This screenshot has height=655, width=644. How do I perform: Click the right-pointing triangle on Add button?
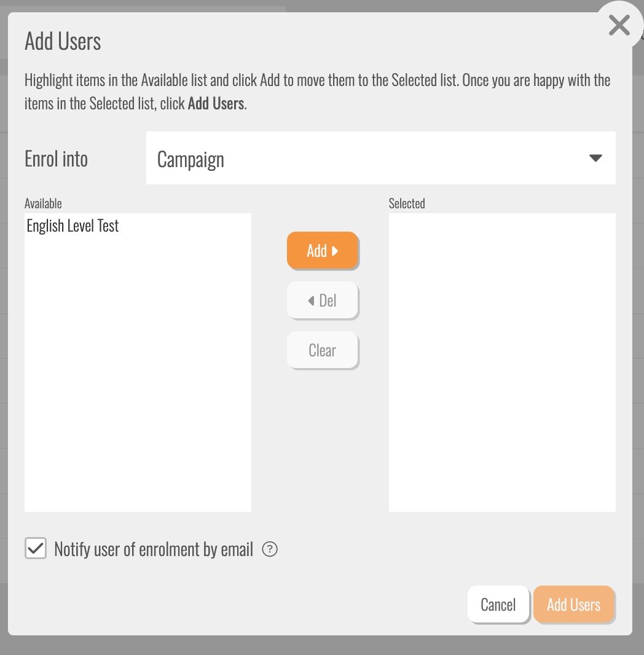pyautogui.click(x=335, y=251)
